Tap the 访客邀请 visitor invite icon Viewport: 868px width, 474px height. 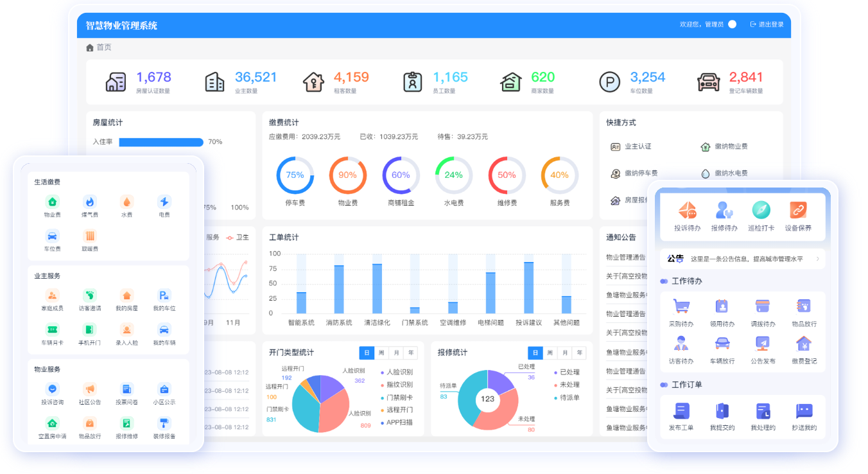click(x=90, y=296)
